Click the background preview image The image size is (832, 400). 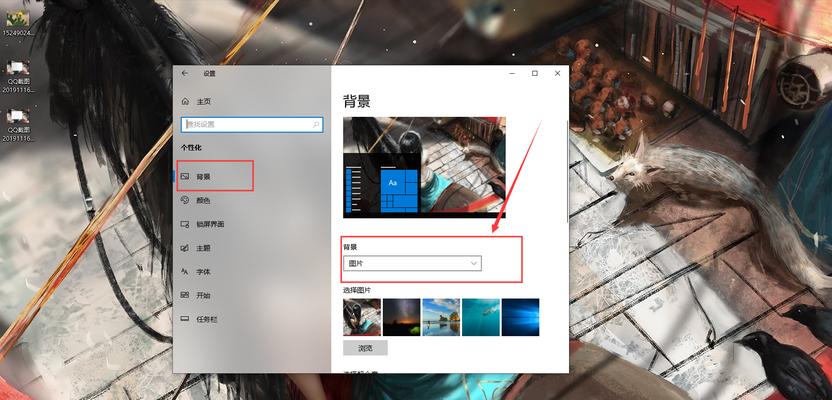[424, 168]
